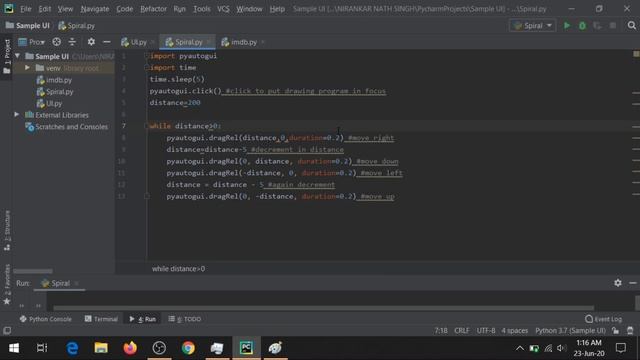640x360 pixels.
Task: Open the 6: TODO tool window
Action: point(184,319)
